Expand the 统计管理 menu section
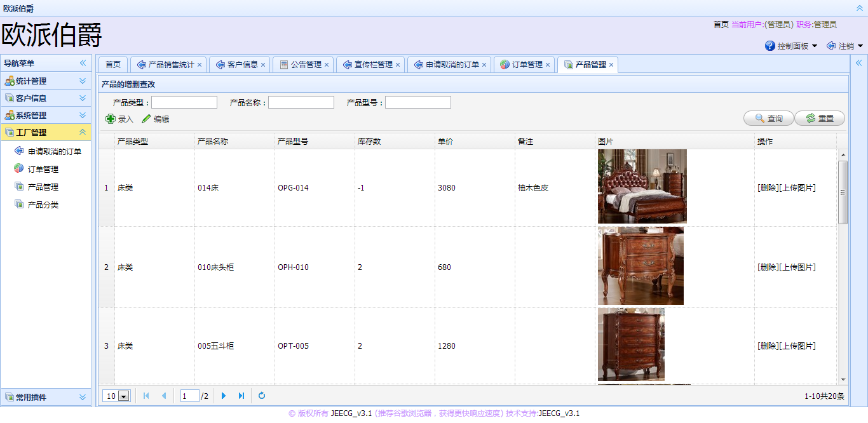 pos(83,81)
